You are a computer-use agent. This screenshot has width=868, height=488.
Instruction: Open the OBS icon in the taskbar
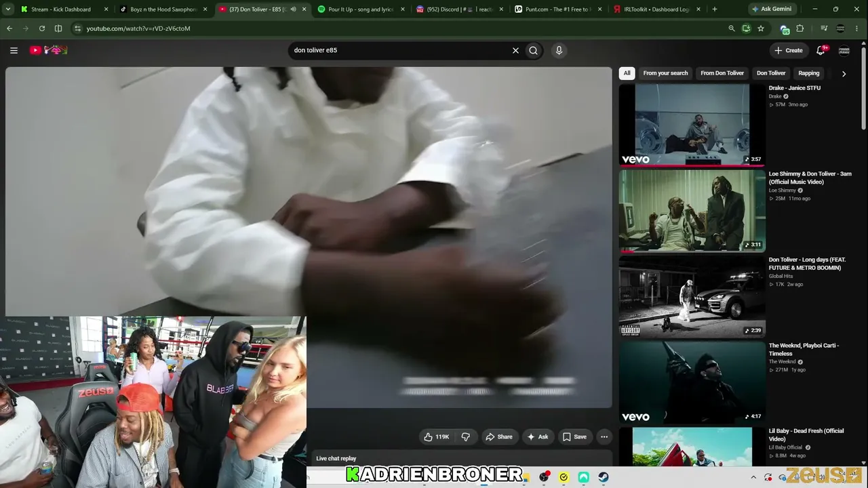point(544,477)
